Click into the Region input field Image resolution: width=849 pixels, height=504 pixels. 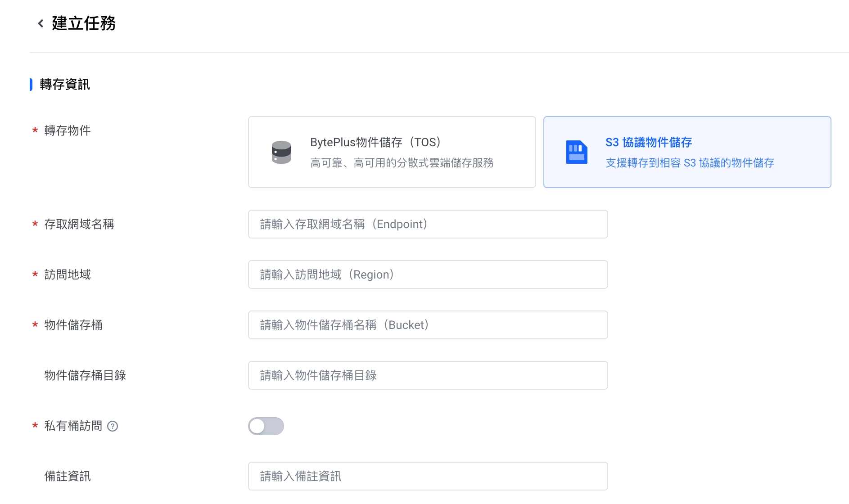(428, 274)
